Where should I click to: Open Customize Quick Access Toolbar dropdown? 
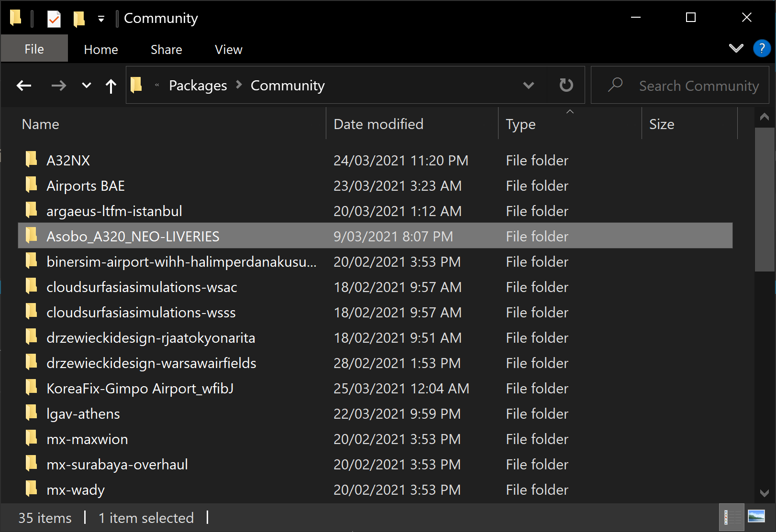pos(101,19)
